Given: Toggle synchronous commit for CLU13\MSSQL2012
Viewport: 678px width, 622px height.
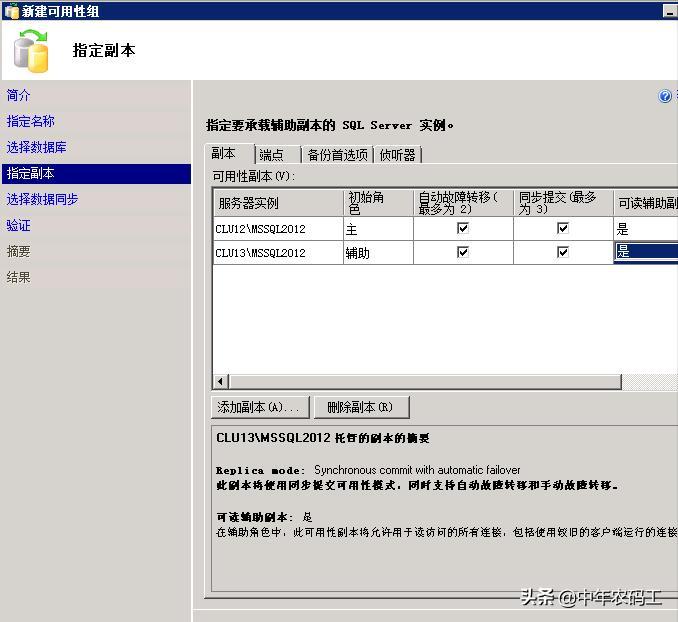Looking at the screenshot, I should [x=563, y=252].
